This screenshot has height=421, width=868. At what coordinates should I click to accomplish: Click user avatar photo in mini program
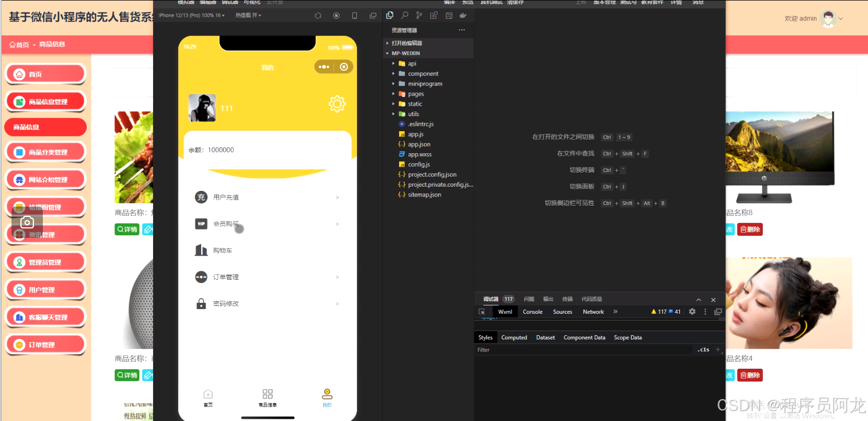point(202,108)
